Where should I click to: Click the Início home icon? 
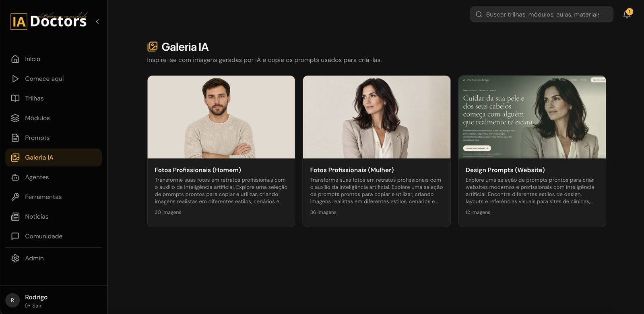click(x=15, y=59)
